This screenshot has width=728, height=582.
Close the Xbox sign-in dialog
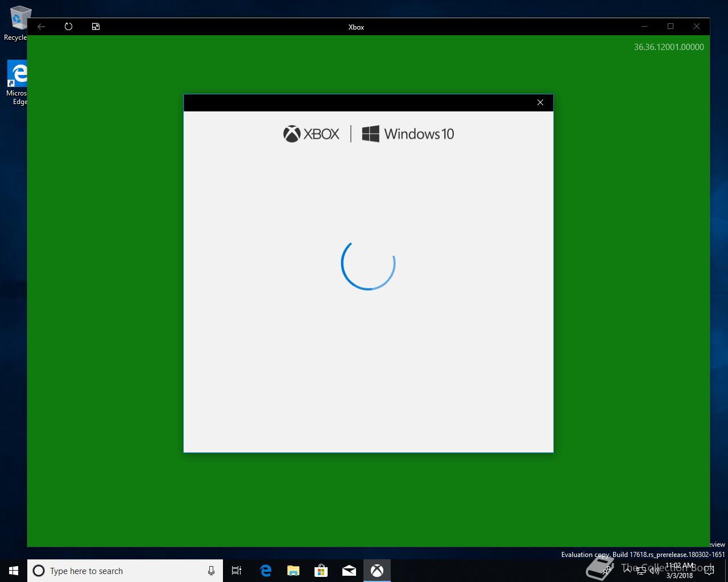(x=540, y=103)
